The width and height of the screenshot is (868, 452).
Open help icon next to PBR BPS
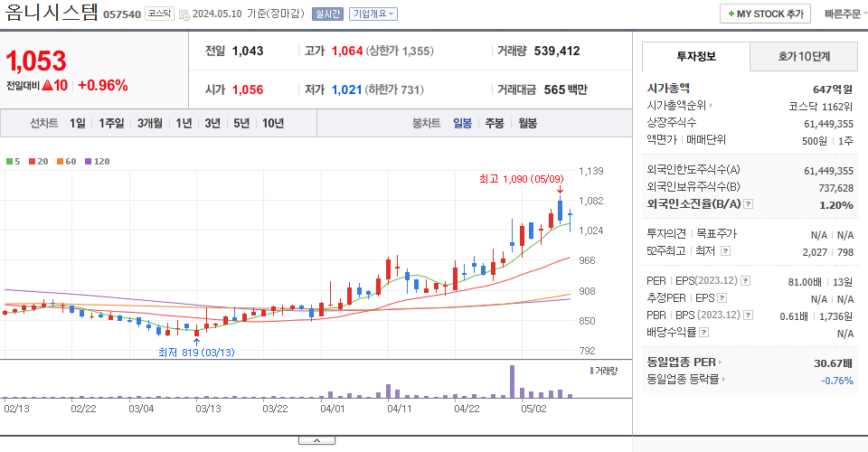pos(748,315)
